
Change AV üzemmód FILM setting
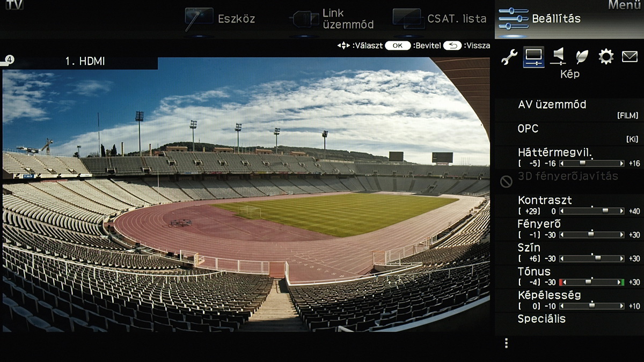coord(569,109)
